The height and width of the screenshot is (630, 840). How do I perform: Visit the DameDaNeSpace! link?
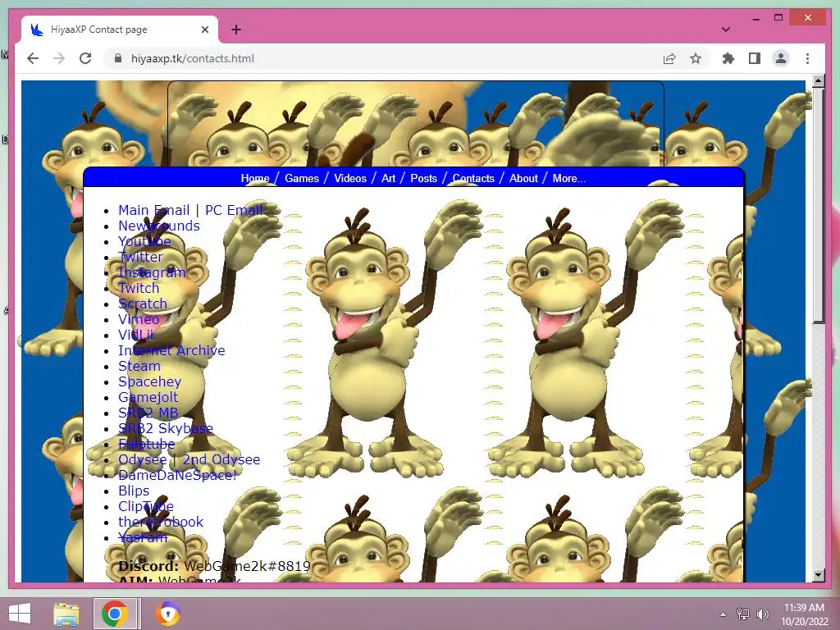[x=177, y=475]
